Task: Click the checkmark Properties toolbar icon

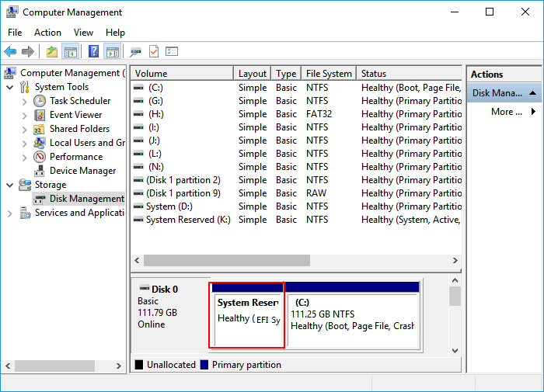Action: coord(153,52)
